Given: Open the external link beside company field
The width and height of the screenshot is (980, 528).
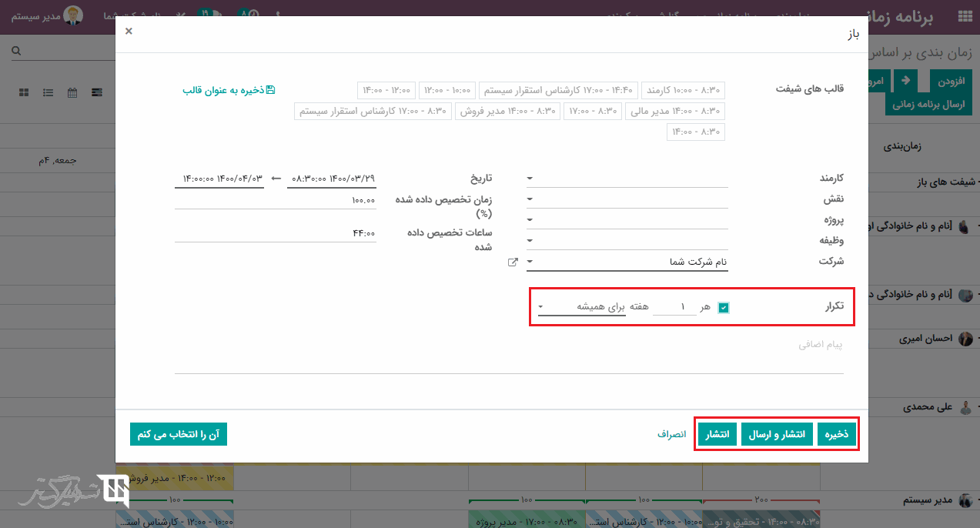Looking at the screenshot, I should tap(513, 262).
